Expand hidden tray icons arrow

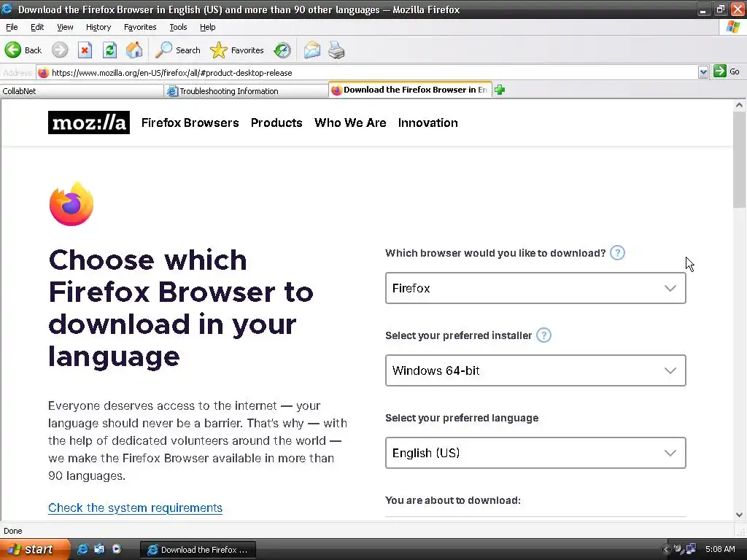666,549
